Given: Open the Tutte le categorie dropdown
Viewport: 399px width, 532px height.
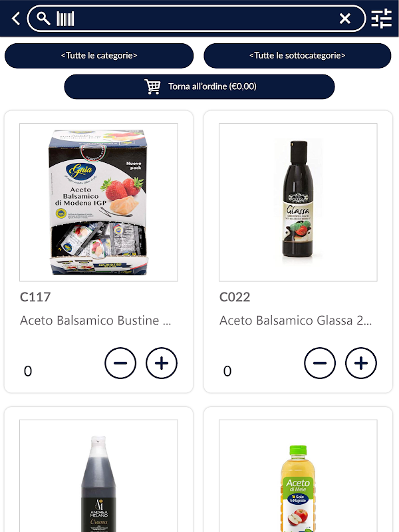Looking at the screenshot, I should [99, 56].
